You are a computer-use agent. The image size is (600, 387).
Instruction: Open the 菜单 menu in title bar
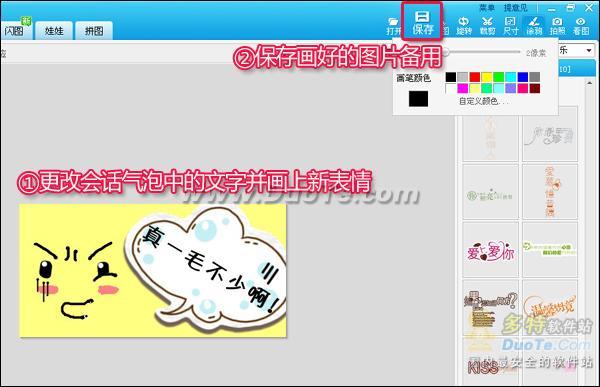(x=487, y=8)
